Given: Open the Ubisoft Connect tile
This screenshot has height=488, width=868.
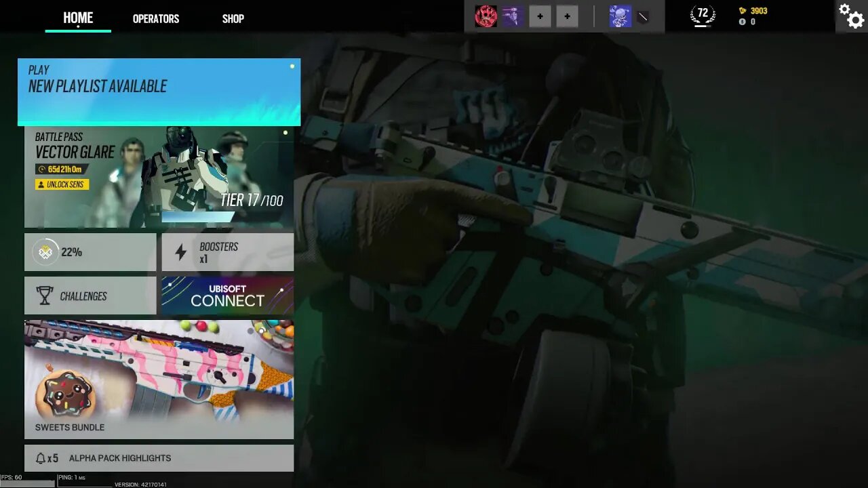Looking at the screenshot, I should tap(227, 296).
